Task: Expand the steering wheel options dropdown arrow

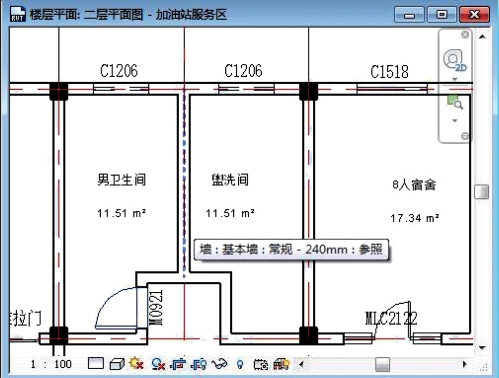Action: click(455, 79)
